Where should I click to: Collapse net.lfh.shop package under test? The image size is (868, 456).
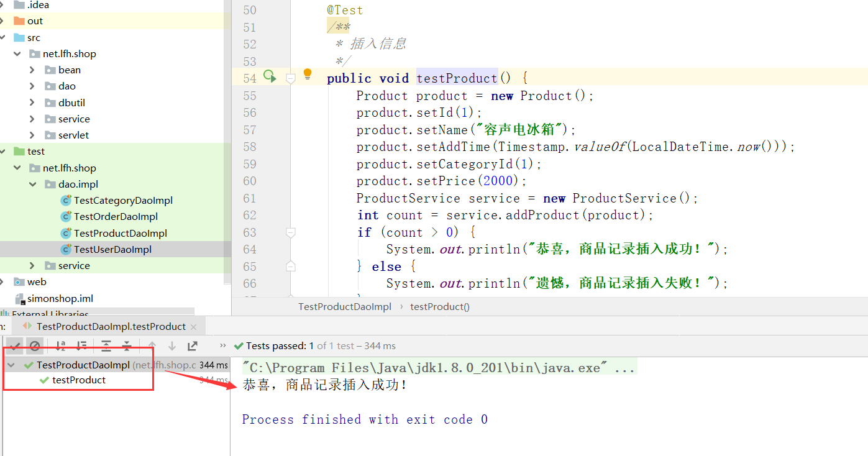17,168
